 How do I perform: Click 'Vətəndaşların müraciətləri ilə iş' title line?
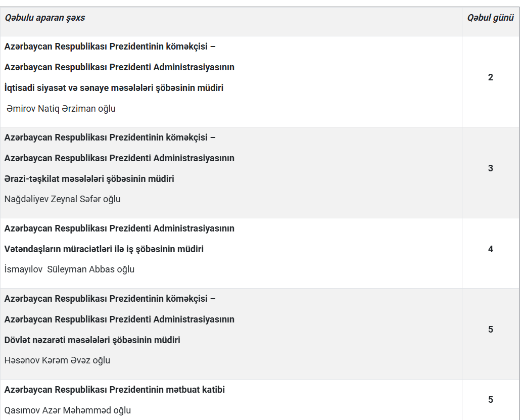(x=104, y=249)
